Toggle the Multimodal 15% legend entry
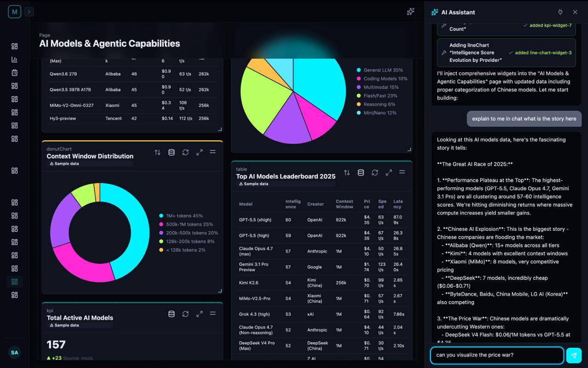Screen dimensions: 588x368 (378, 87)
